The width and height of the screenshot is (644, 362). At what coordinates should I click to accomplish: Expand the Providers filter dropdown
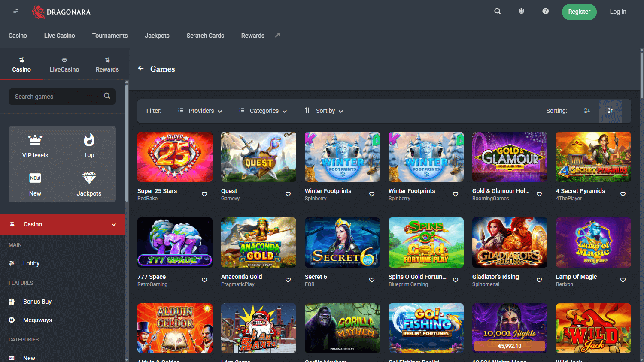[x=200, y=111]
